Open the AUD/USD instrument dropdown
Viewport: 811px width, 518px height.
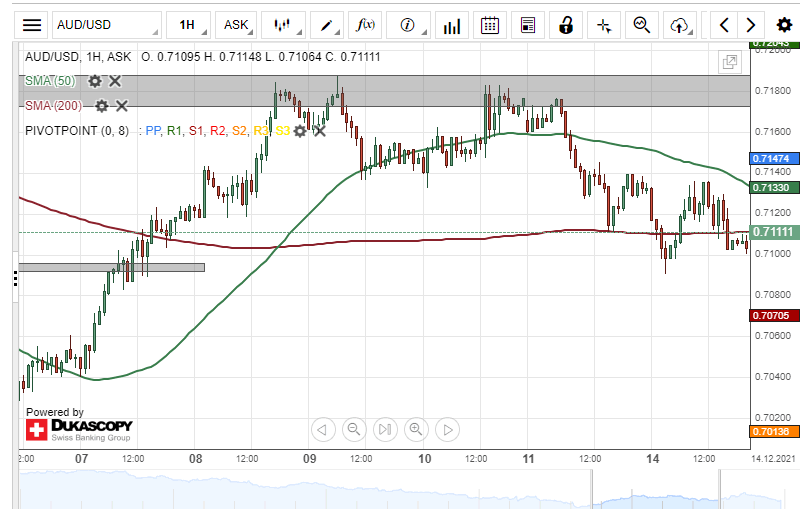click(105, 25)
